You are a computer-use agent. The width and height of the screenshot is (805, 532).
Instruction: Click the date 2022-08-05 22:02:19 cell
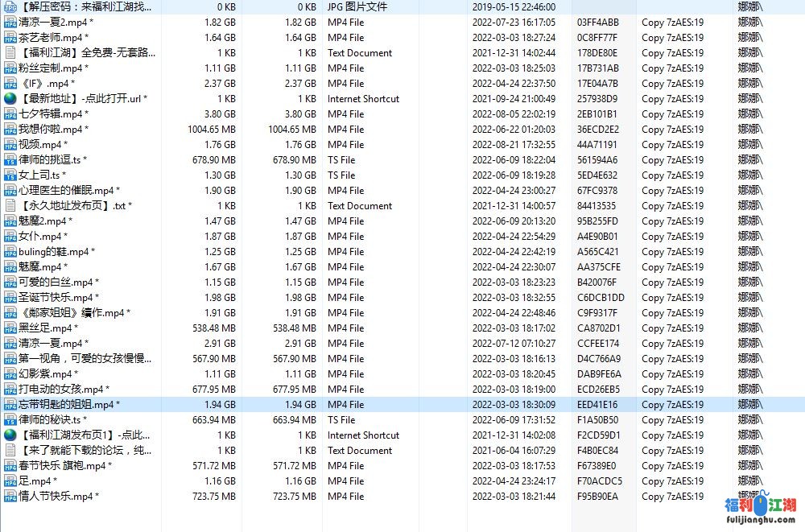click(x=514, y=114)
